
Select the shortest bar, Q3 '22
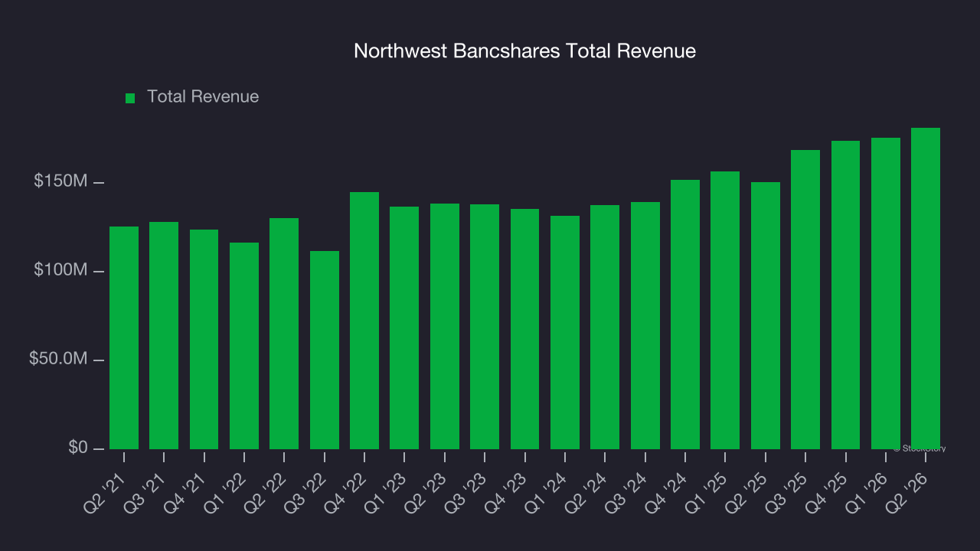point(325,350)
